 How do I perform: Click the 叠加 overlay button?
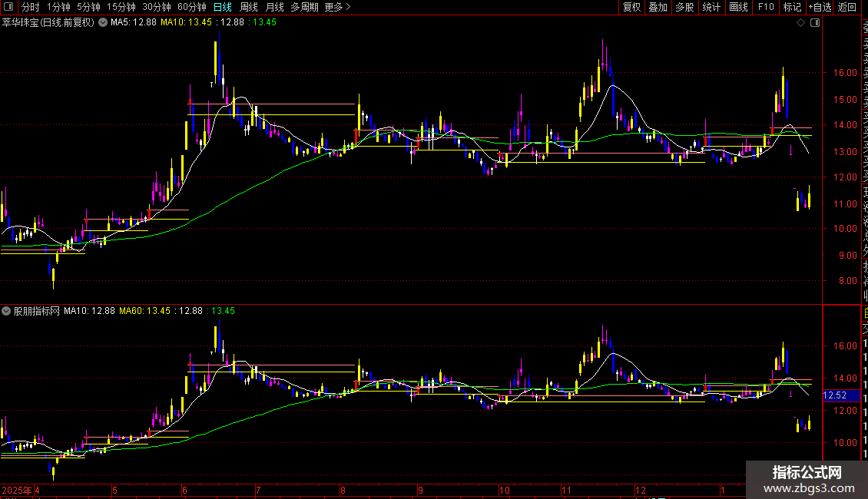click(x=658, y=7)
